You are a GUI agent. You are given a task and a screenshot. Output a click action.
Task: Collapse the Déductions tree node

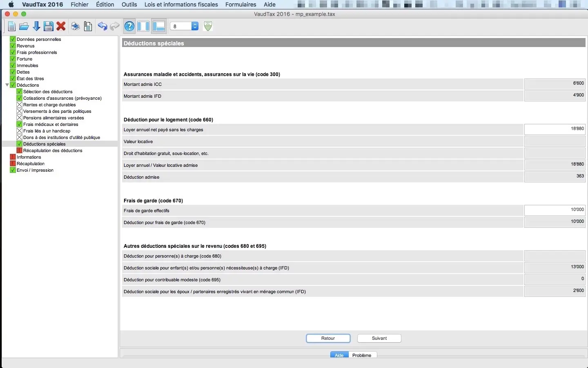(7, 85)
